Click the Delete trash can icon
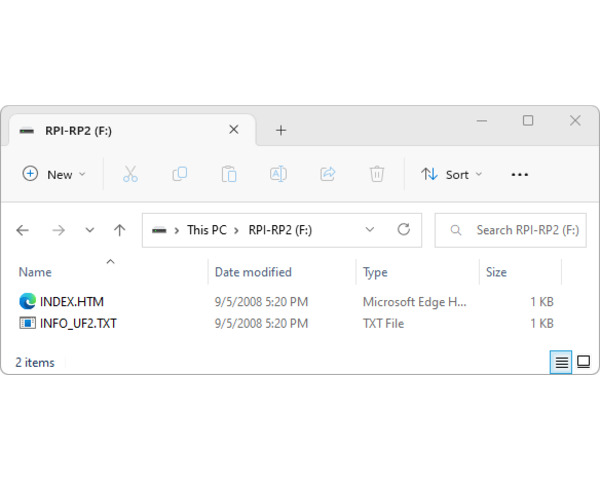 tap(377, 174)
